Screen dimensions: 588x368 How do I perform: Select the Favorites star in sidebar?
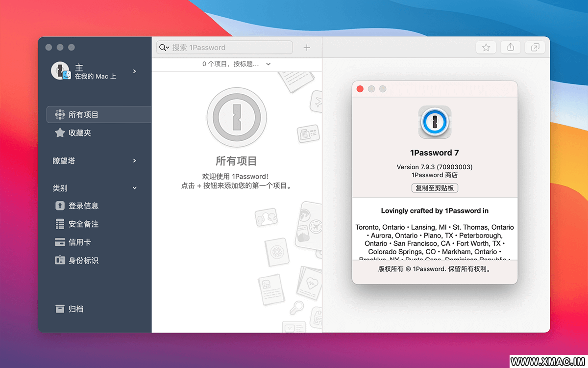(60, 133)
